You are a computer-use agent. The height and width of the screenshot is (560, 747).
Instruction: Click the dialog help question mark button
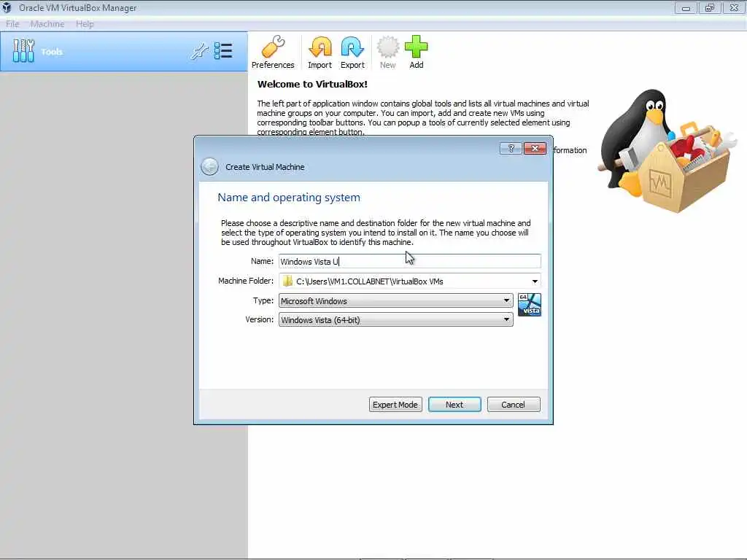tap(511, 149)
